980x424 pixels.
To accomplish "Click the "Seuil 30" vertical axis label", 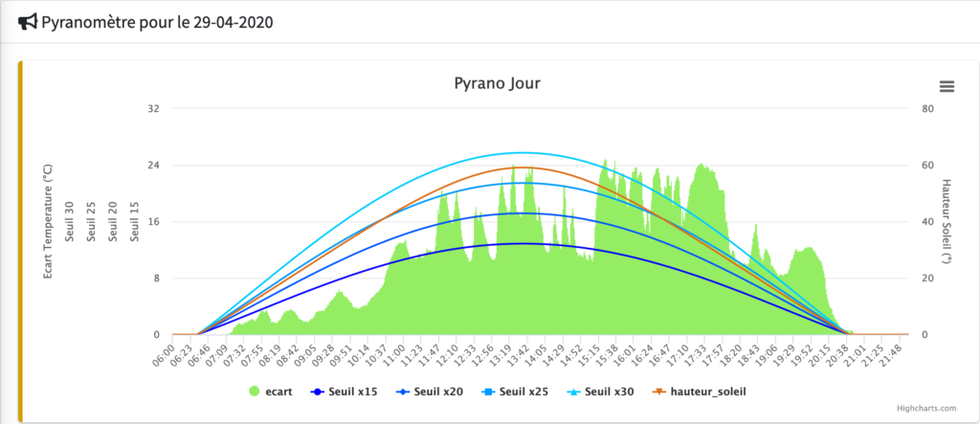I will [69, 221].
